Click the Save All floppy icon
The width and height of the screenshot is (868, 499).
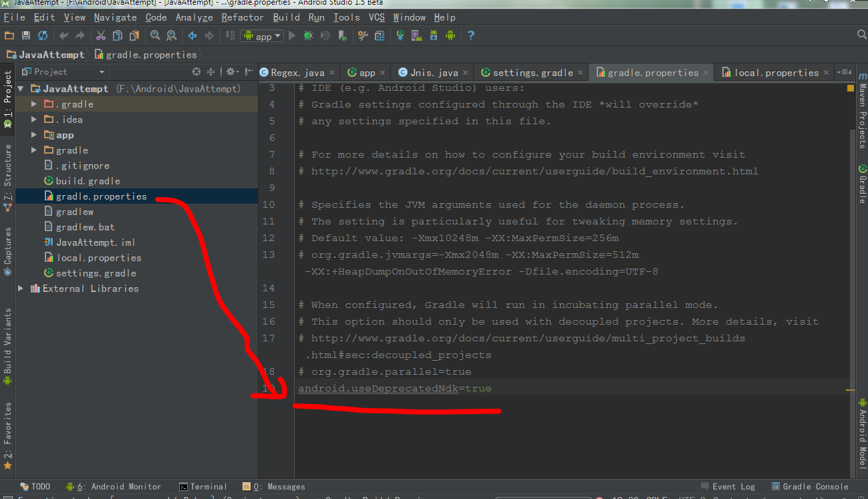(x=26, y=35)
